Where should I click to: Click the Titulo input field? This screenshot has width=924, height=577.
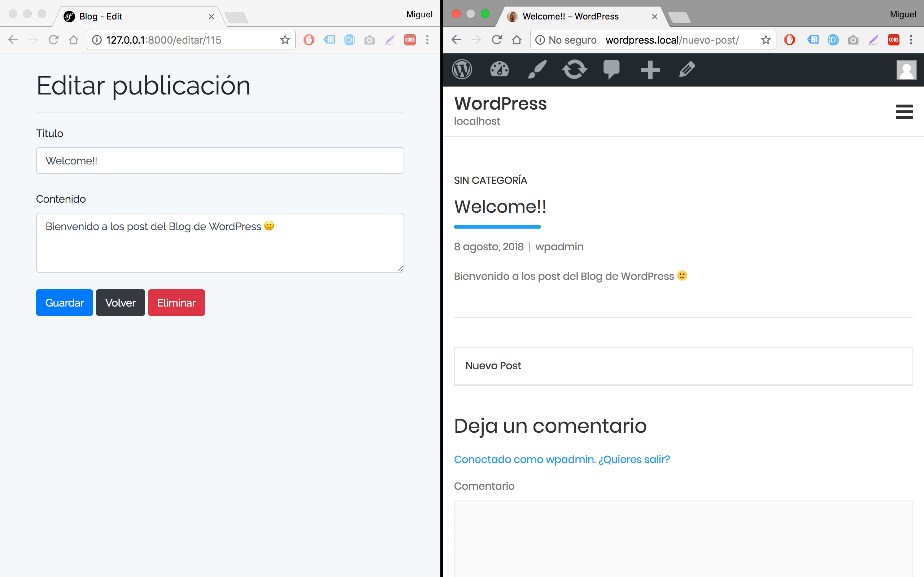point(220,161)
